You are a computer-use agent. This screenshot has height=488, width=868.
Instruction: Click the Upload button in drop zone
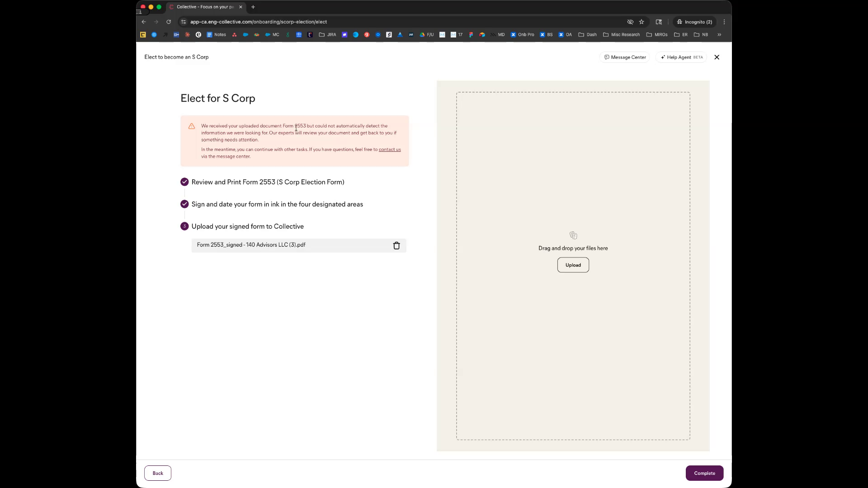click(x=573, y=265)
